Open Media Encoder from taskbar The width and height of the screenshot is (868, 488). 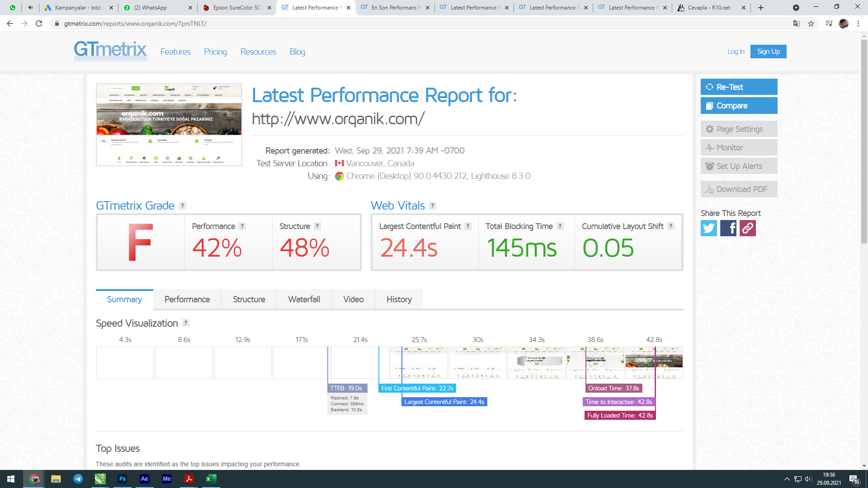tap(167, 479)
